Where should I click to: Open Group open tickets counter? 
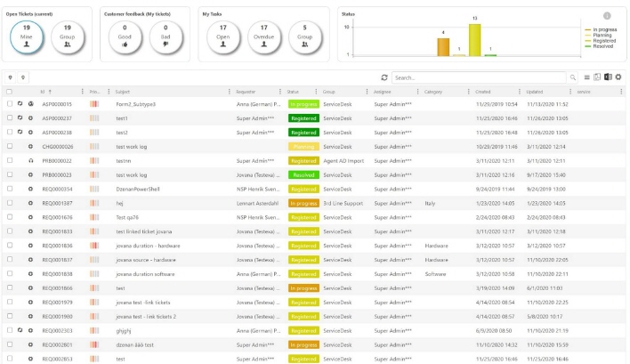point(68,37)
